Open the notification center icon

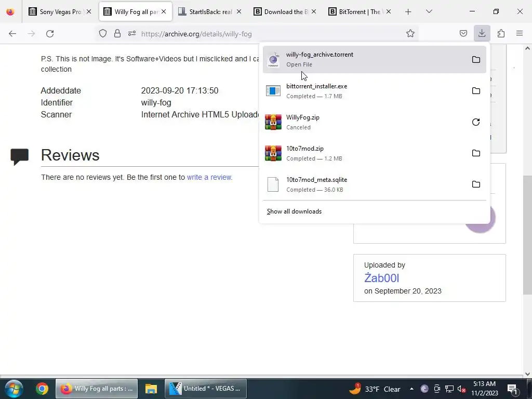[512, 389]
